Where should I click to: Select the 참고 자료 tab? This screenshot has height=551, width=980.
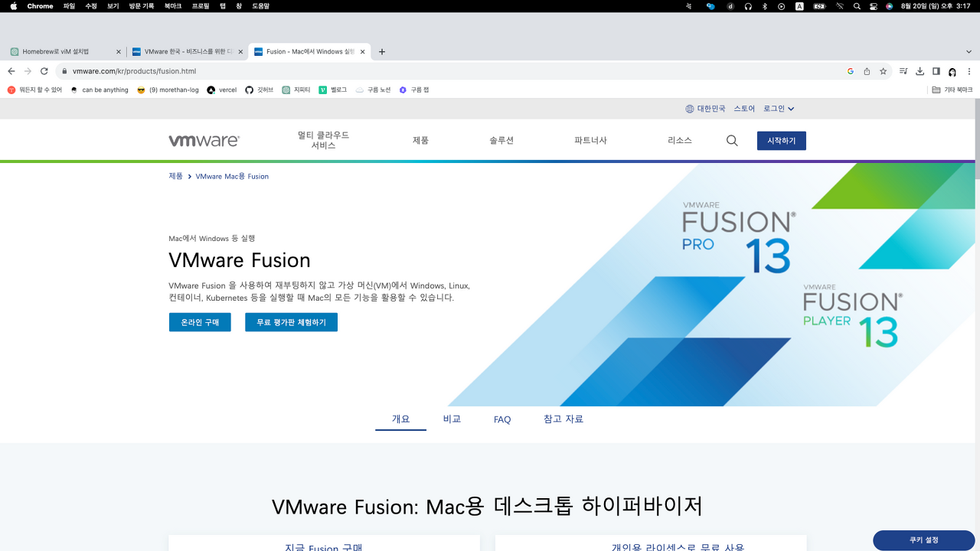pyautogui.click(x=563, y=419)
